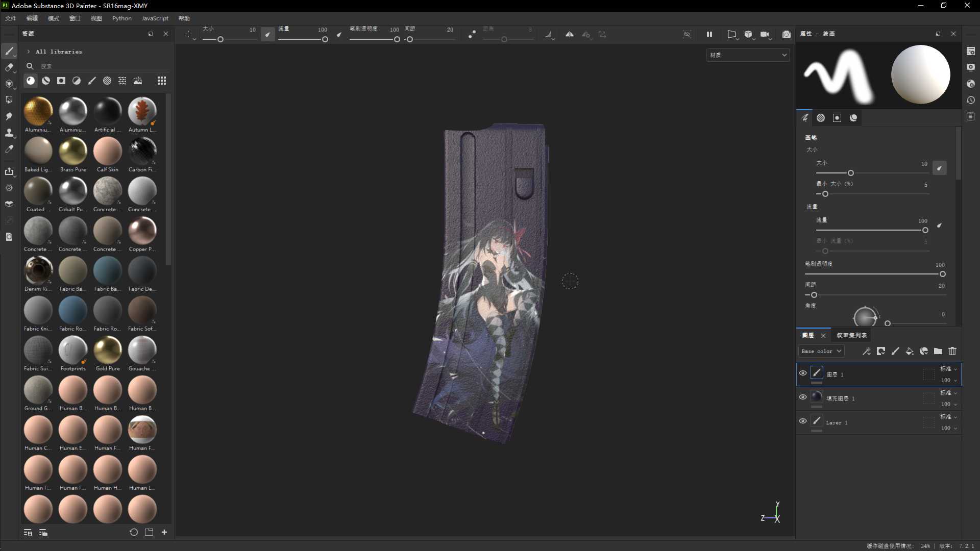Image resolution: width=980 pixels, height=551 pixels.
Task: Adjust the 笔刷透明度 slider in Properties
Action: click(875, 274)
